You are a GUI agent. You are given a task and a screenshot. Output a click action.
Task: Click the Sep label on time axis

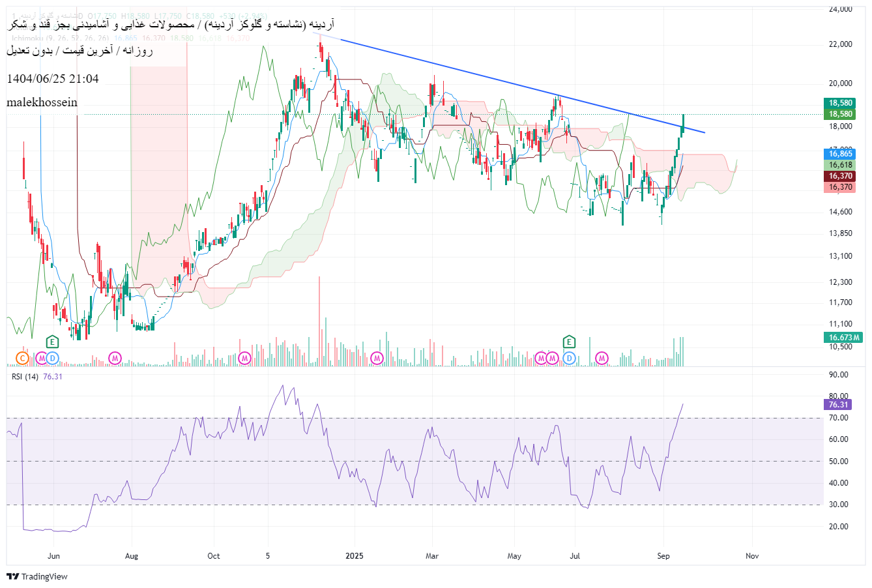point(663,556)
